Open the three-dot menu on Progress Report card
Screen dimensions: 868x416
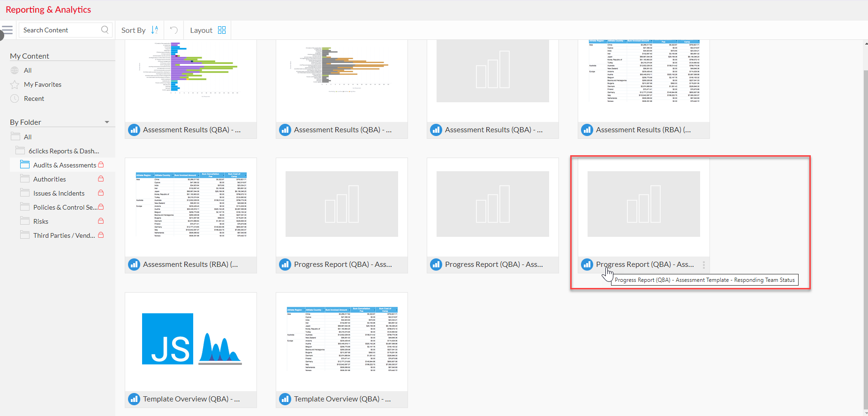pyautogui.click(x=703, y=265)
